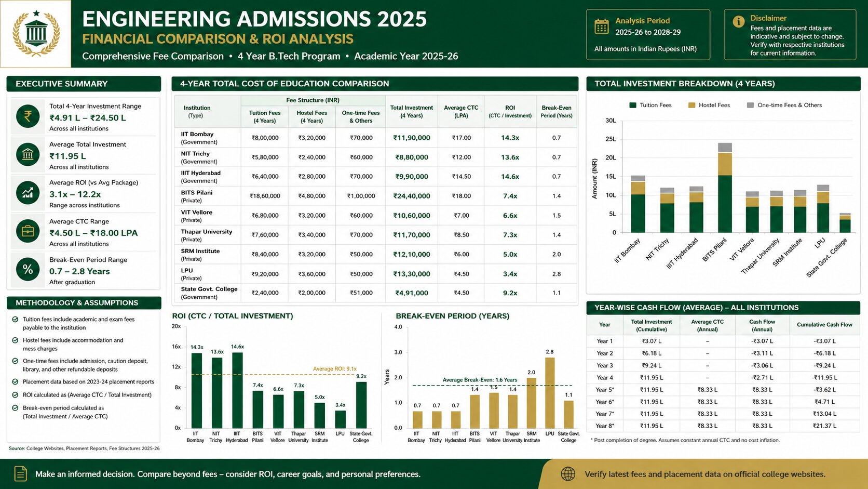
Task: Click the Hostel Fees gold legend swatch
Action: (x=691, y=105)
